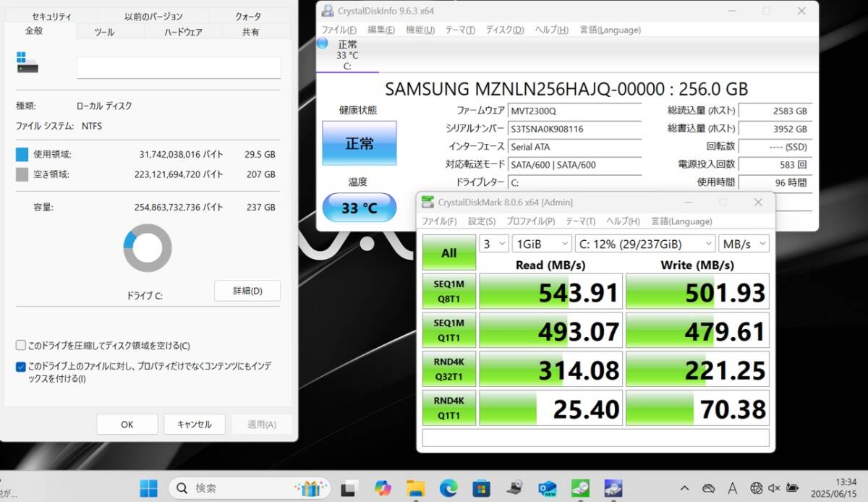Switch to the 以前のバージョン tab
Screen dimensions: 868x502
153,16
